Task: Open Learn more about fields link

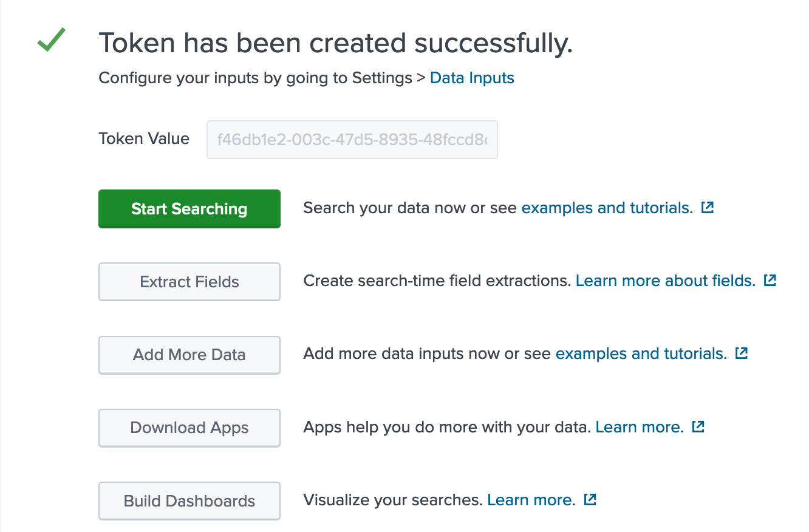Action: tap(665, 281)
